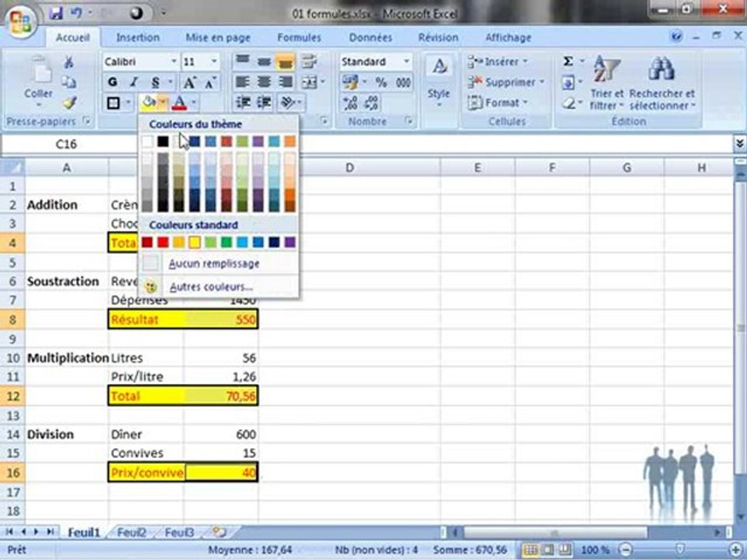
Task: Toggle italic (I) formatting
Action: (135, 82)
